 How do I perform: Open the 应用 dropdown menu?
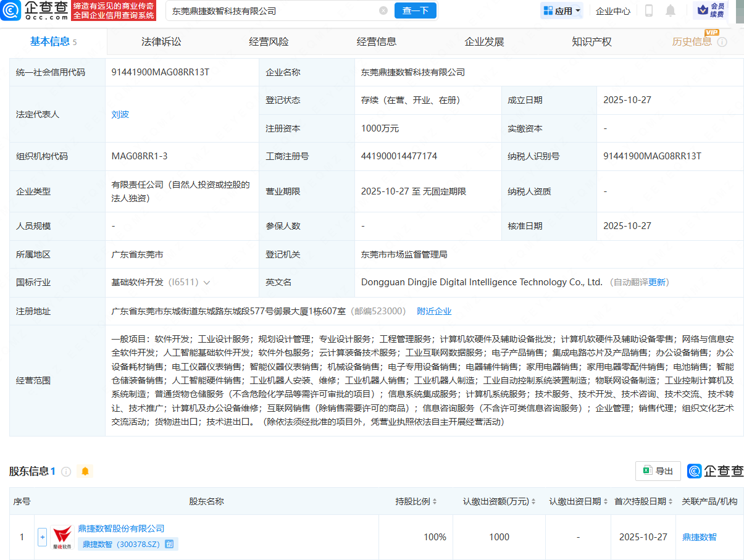(561, 11)
